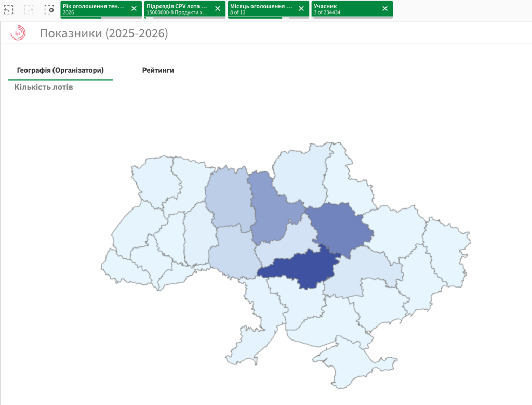This screenshot has width=532, height=405.
Task: Remove the 2026 year filter
Action: tap(134, 9)
